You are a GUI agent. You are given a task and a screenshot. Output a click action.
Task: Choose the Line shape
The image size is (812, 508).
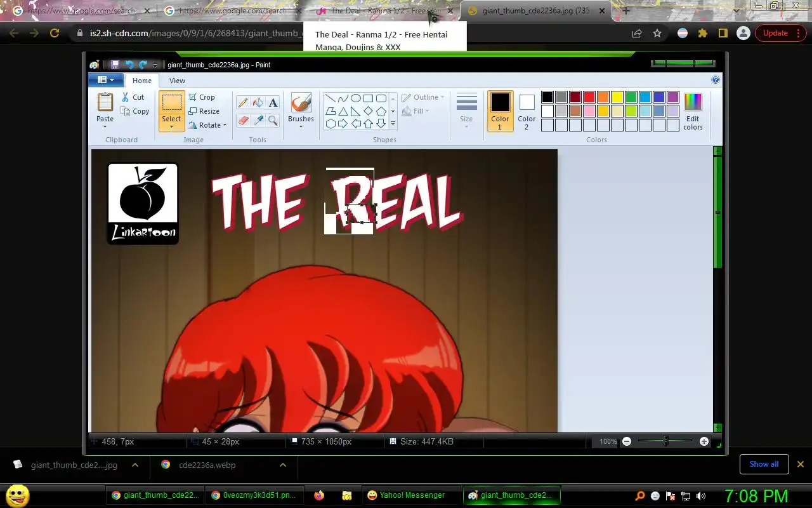(x=331, y=98)
